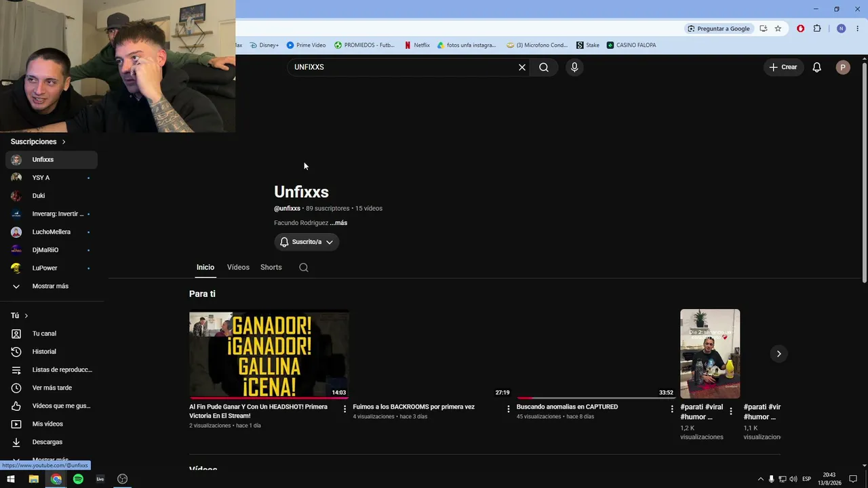Open the Chrome extensions puzzle icon
This screenshot has height=488, width=868.
point(817,28)
